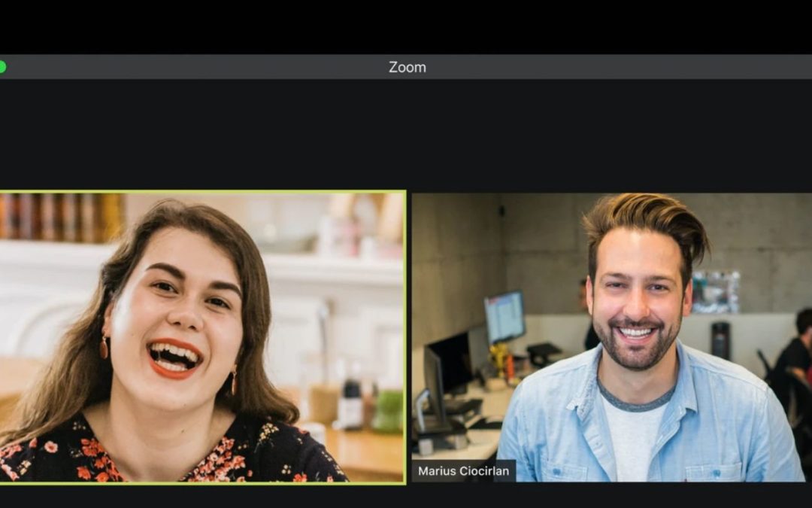Screen dimensions: 812x508
Task: Click the bookshelf in the left video
Action: [60, 217]
